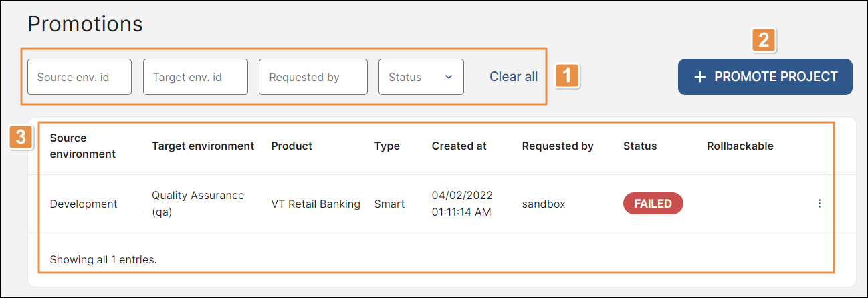The width and height of the screenshot is (868, 298).
Task: Click the Created at column header
Action: pyautogui.click(x=459, y=146)
